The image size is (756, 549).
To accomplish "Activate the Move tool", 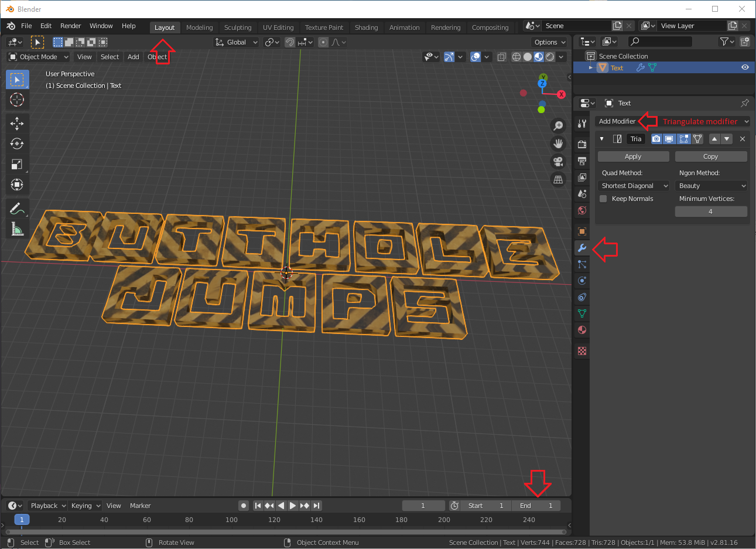I will pyautogui.click(x=17, y=123).
